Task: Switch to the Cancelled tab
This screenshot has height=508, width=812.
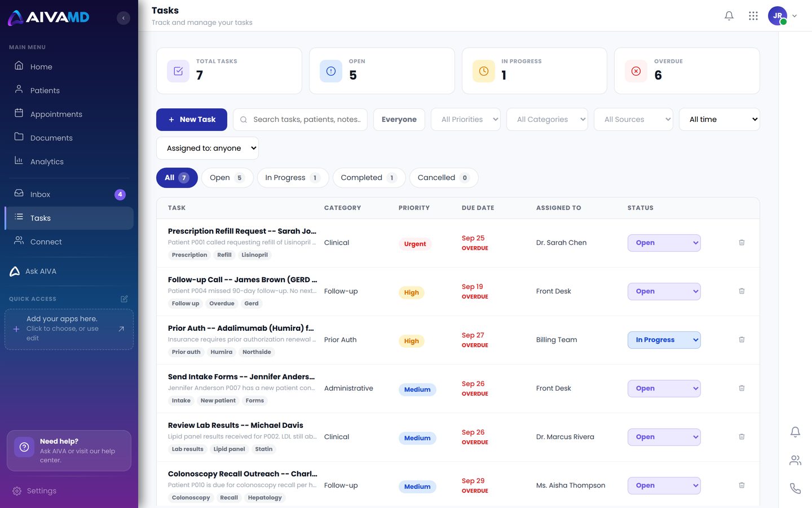Action: click(444, 178)
